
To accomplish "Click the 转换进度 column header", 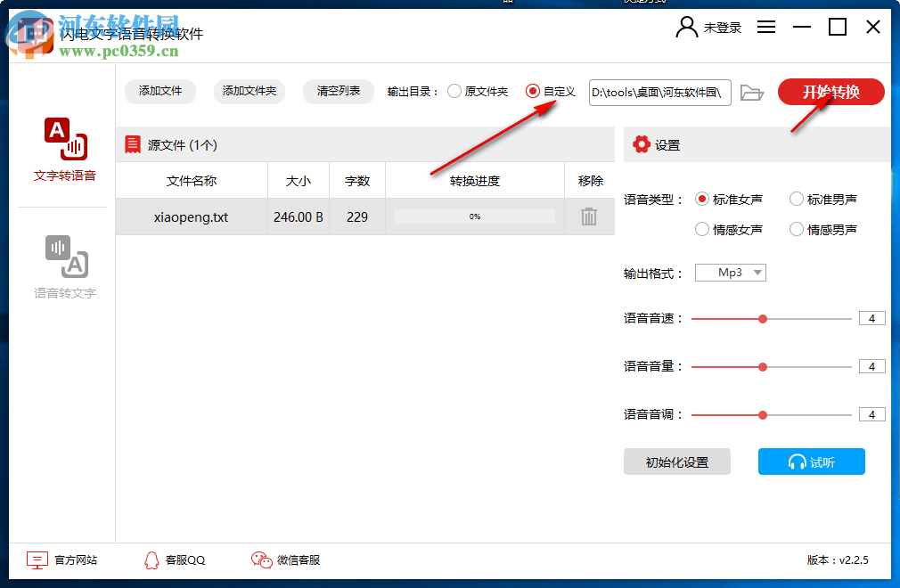I will [x=475, y=181].
